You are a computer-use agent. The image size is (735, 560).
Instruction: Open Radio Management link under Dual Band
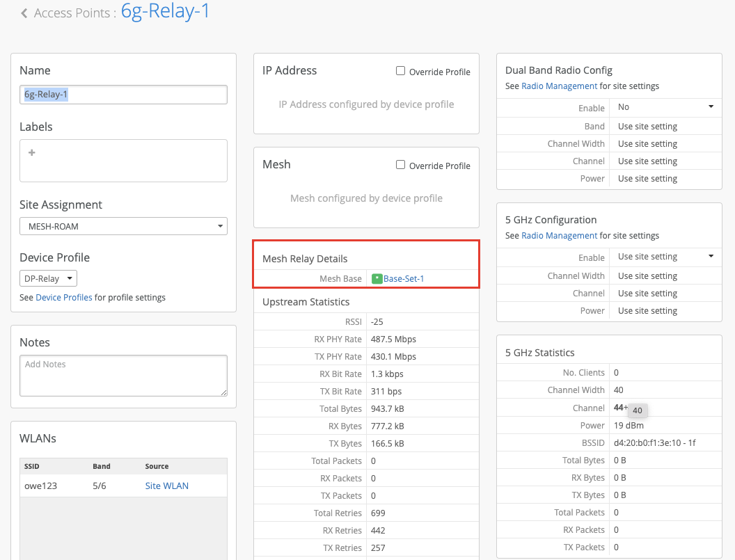pos(559,86)
